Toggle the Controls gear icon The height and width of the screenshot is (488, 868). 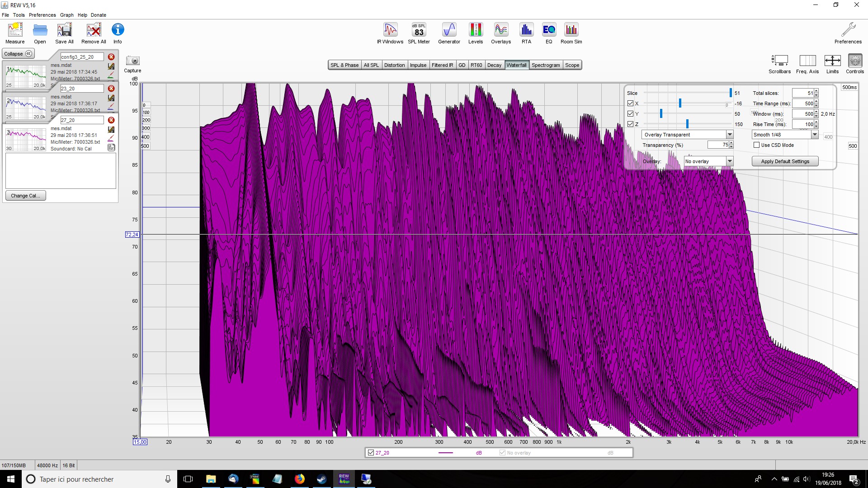point(855,61)
